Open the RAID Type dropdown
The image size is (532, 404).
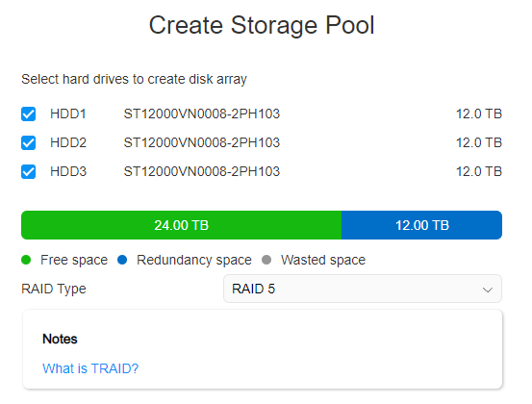[363, 289]
